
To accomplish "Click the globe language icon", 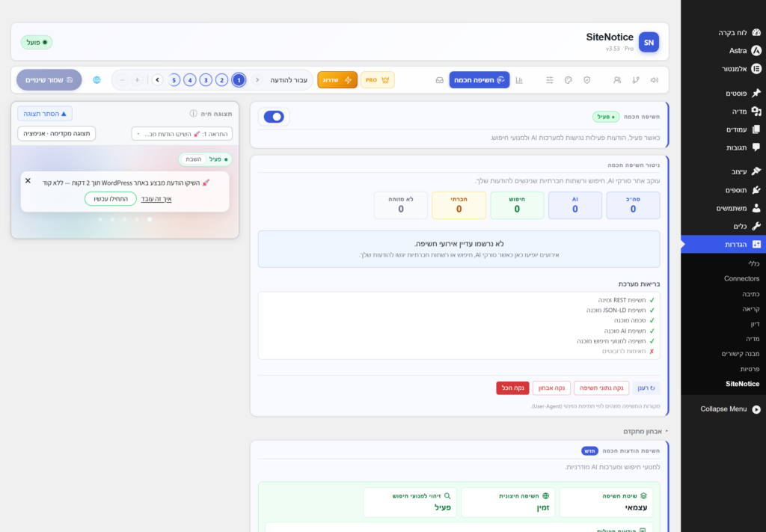I will coord(96,80).
